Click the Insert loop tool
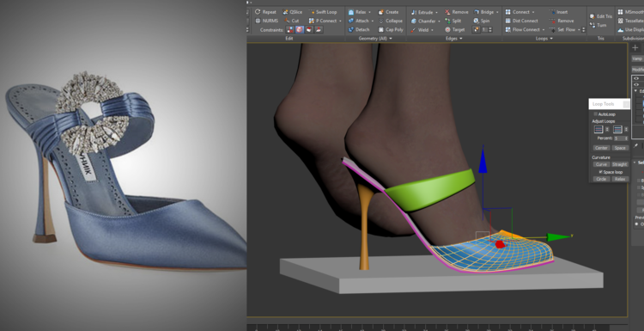The height and width of the screenshot is (331, 644). coord(559,12)
